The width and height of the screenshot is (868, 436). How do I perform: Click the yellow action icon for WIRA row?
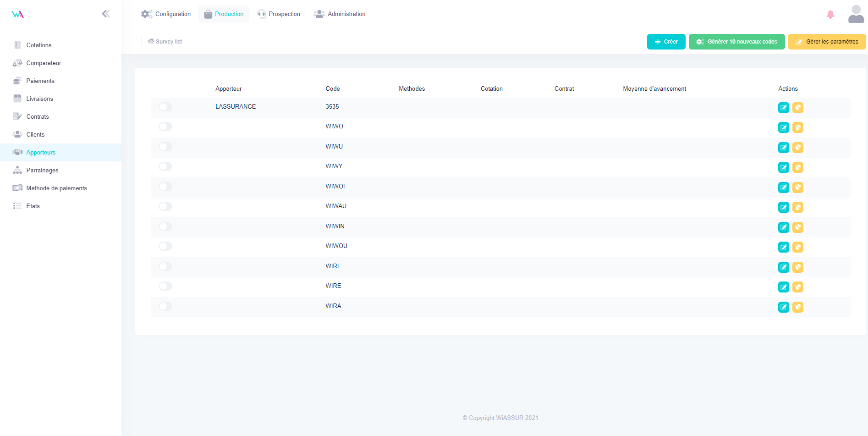click(798, 307)
